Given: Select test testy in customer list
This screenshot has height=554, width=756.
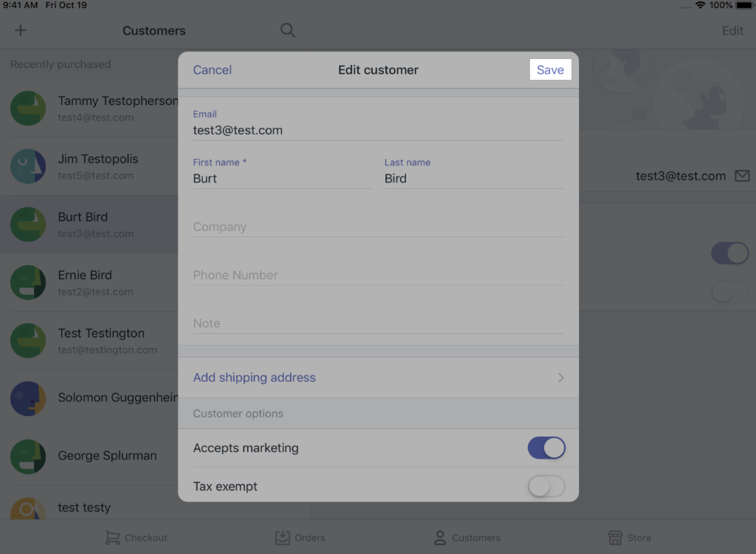Looking at the screenshot, I should (84, 507).
